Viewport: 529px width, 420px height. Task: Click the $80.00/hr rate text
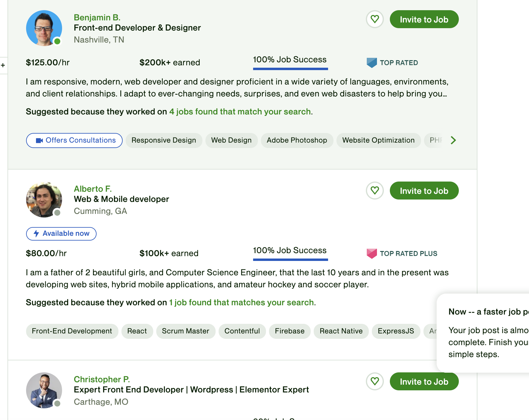pyautogui.click(x=46, y=253)
